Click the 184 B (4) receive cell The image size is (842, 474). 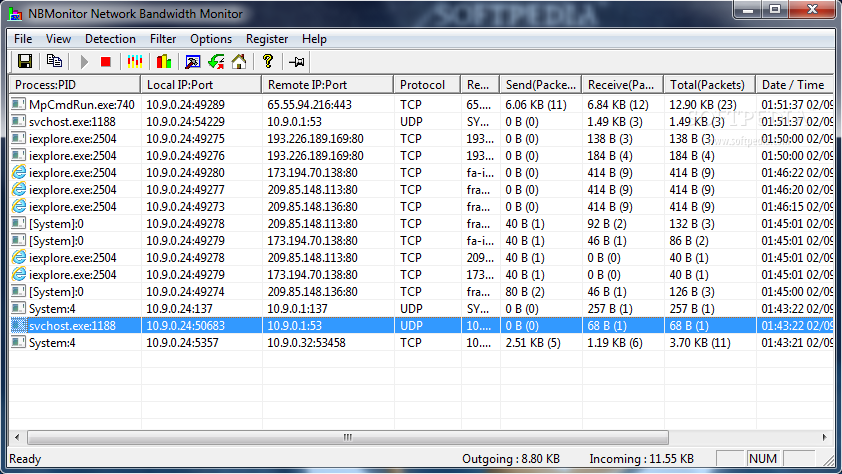tap(609, 156)
